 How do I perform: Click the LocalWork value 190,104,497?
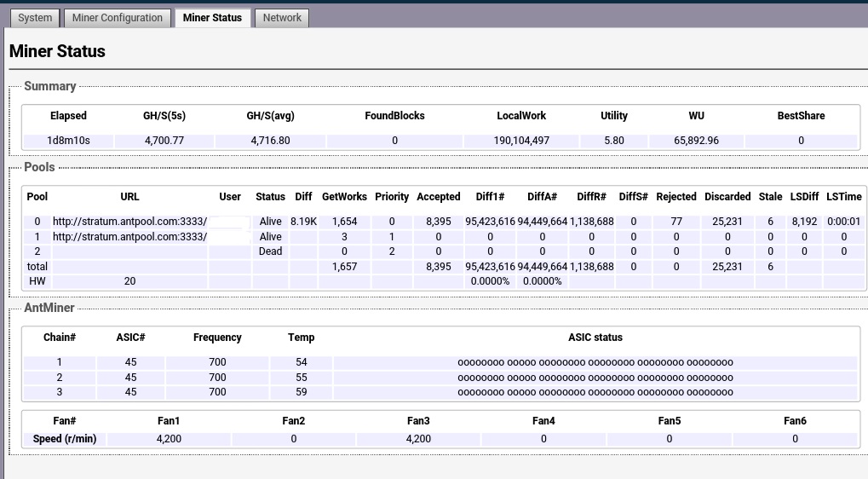click(521, 141)
